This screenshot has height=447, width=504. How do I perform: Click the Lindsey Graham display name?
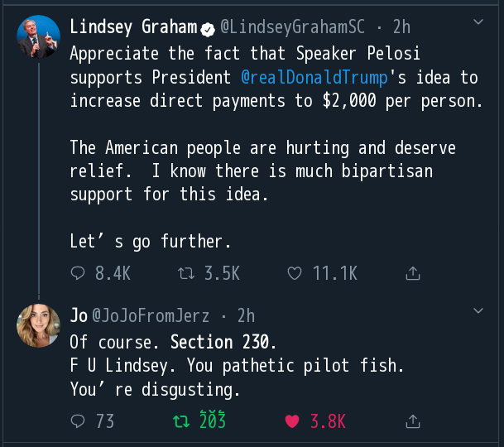134,26
